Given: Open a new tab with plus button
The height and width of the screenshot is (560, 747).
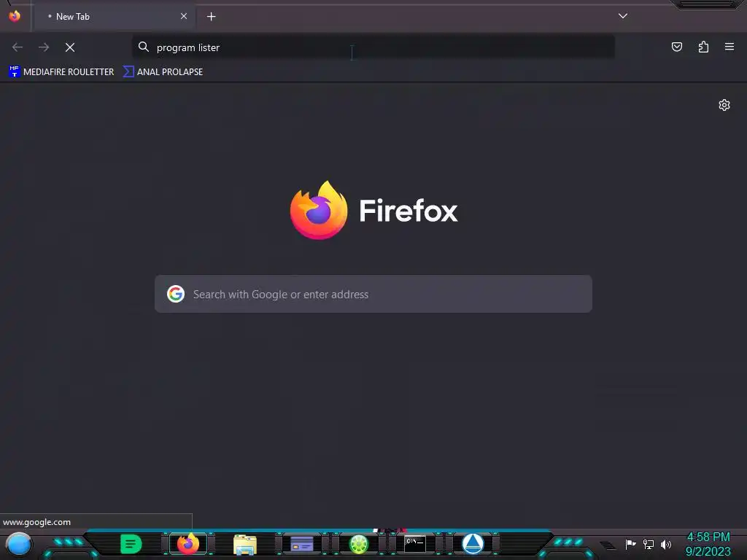Looking at the screenshot, I should point(211,17).
